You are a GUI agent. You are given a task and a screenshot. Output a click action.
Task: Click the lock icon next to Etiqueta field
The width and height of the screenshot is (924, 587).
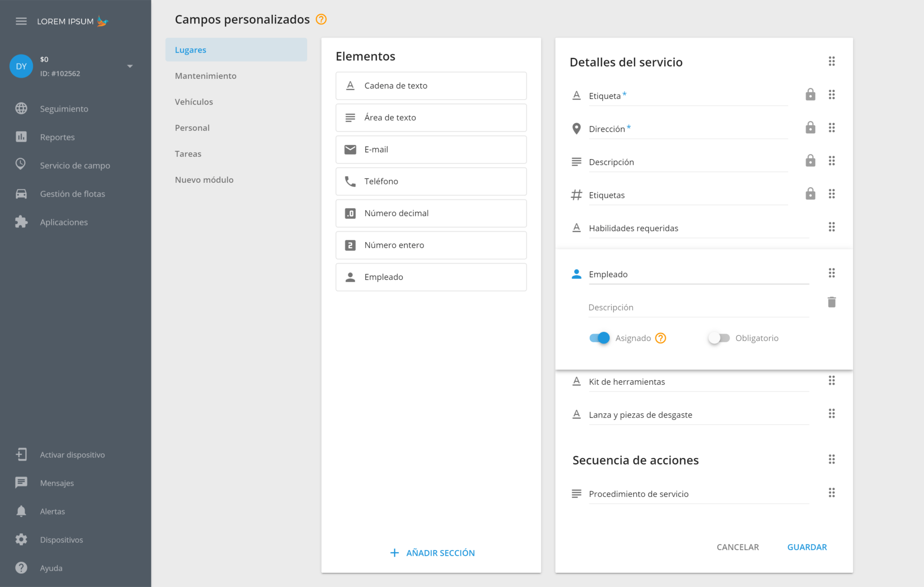coord(810,95)
